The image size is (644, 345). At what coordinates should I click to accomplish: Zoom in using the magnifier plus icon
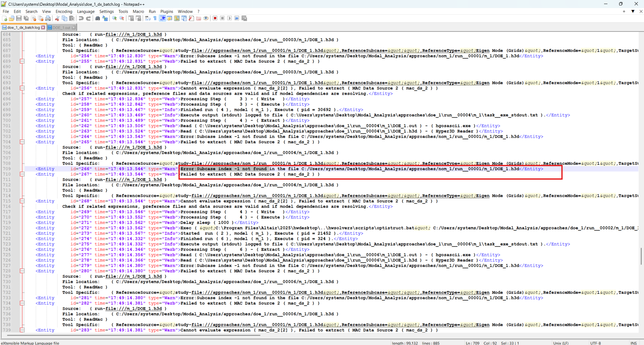pyautogui.click(x=114, y=18)
